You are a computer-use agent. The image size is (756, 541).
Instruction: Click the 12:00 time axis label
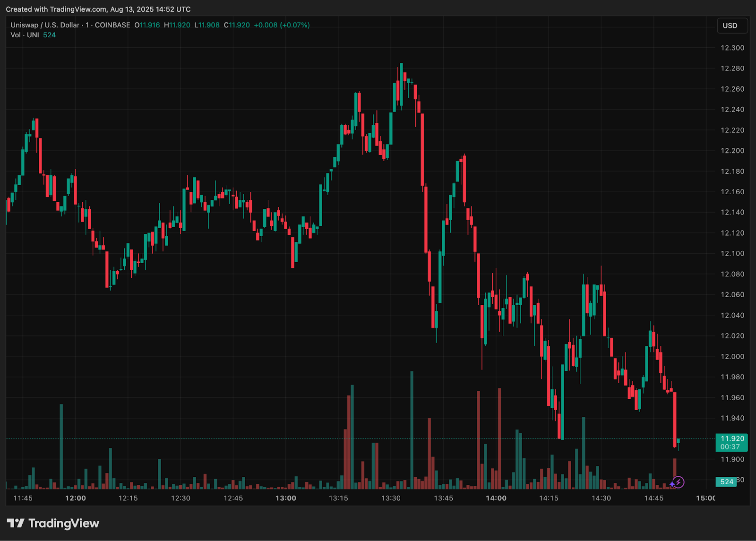76,498
